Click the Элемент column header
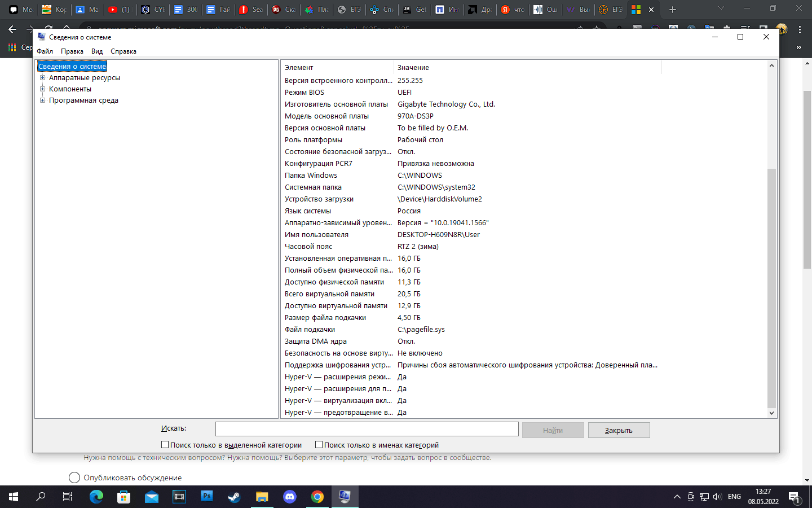 pos(337,68)
